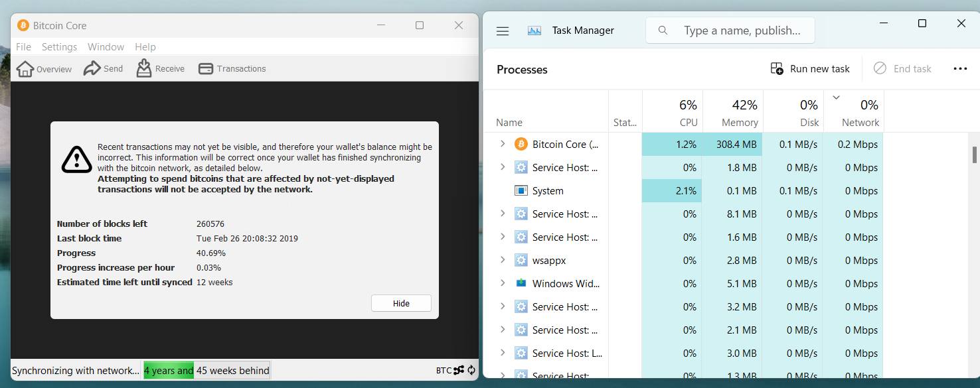The image size is (980, 388).
Task: Expand the Bitcoin Core process group
Action: (x=503, y=144)
